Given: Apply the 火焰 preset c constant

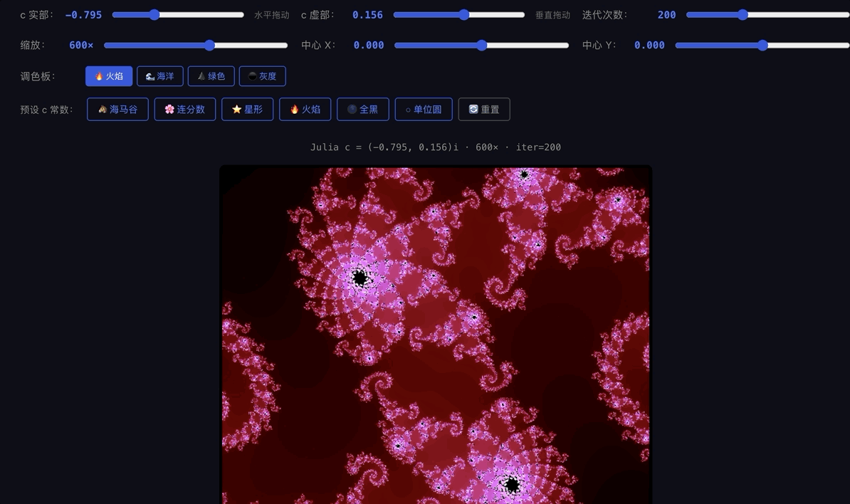Looking at the screenshot, I should tap(305, 110).
